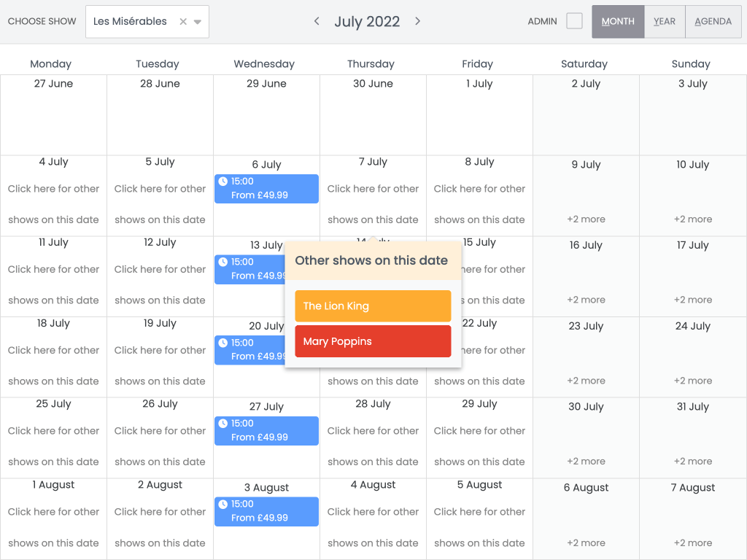Viewport: 747px width, 560px height.
Task: Click clock icon on 20 July event
Action: coord(223,343)
